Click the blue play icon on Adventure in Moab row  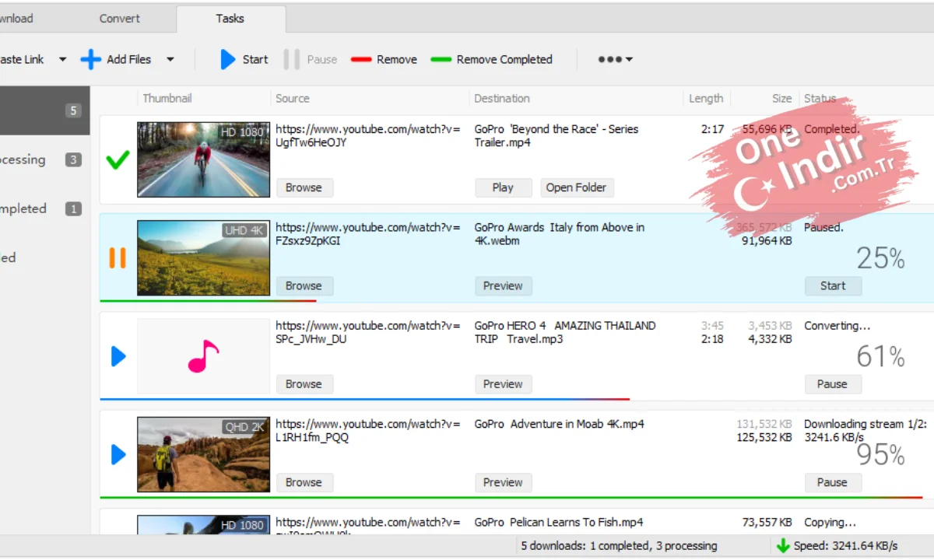pyautogui.click(x=118, y=454)
